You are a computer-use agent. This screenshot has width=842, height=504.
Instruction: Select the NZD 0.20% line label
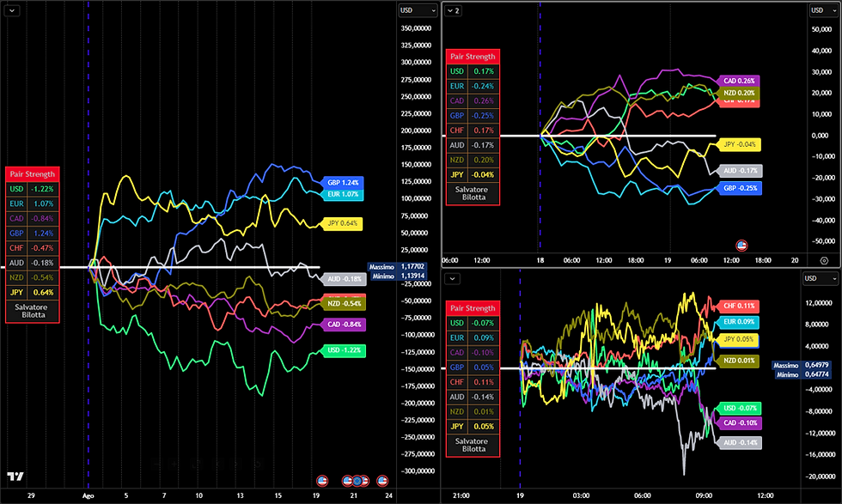pyautogui.click(x=739, y=93)
